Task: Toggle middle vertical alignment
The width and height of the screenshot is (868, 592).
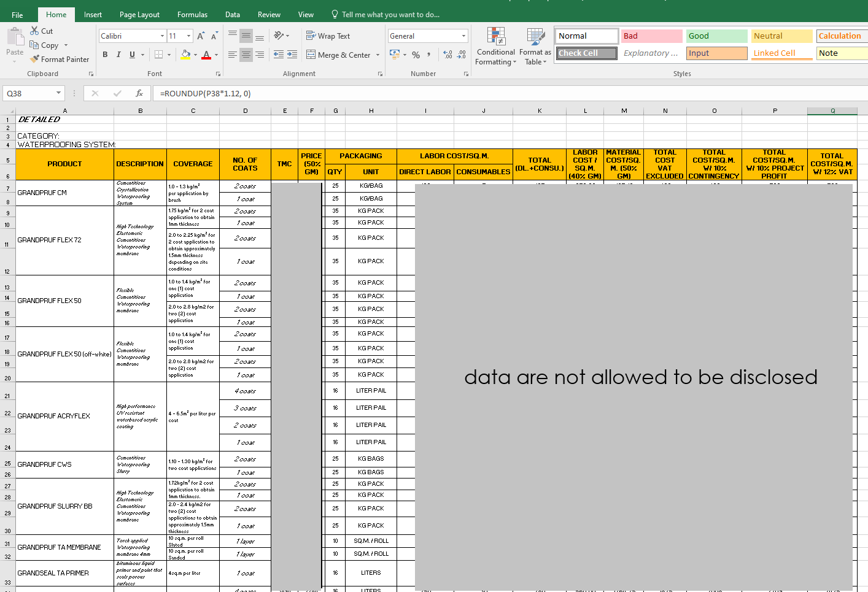Action: tap(246, 36)
